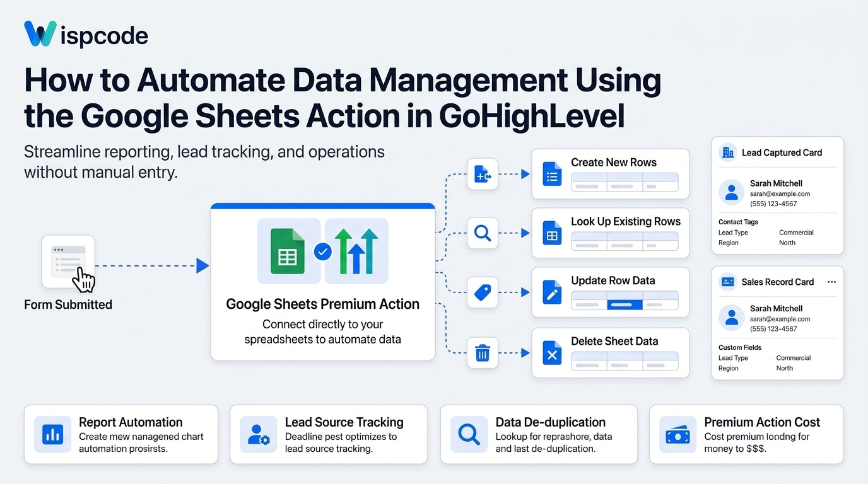Click the Sales Record Card title

click(778, 282)
